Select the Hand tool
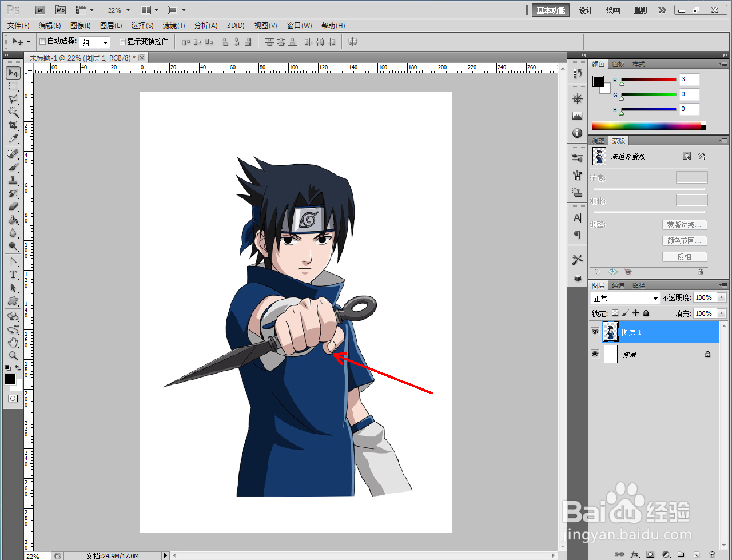The height and width of the screenshot is (560, 732). [13, 343]
